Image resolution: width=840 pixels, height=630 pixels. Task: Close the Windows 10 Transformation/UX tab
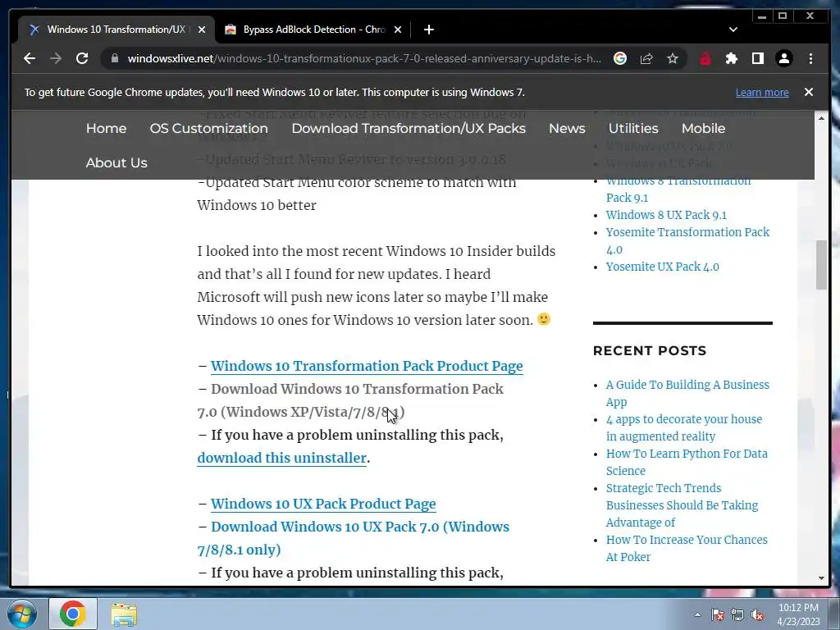point(202,30)
